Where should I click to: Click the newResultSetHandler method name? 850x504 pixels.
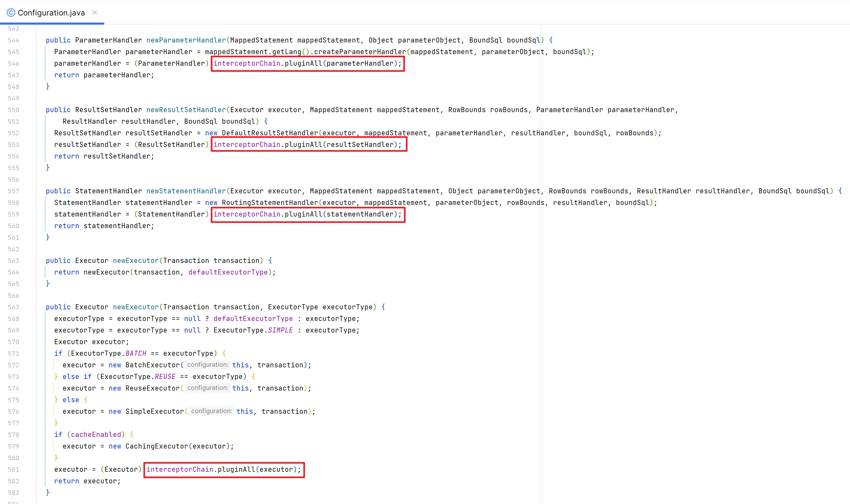point(186,110)
